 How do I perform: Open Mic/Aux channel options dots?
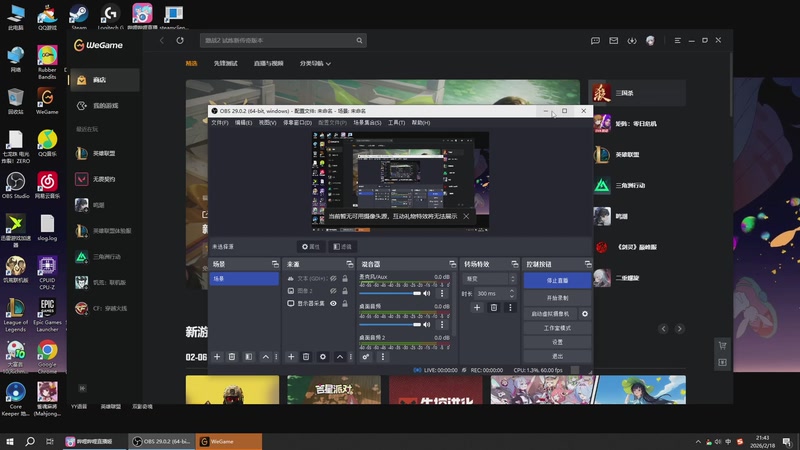442,293
